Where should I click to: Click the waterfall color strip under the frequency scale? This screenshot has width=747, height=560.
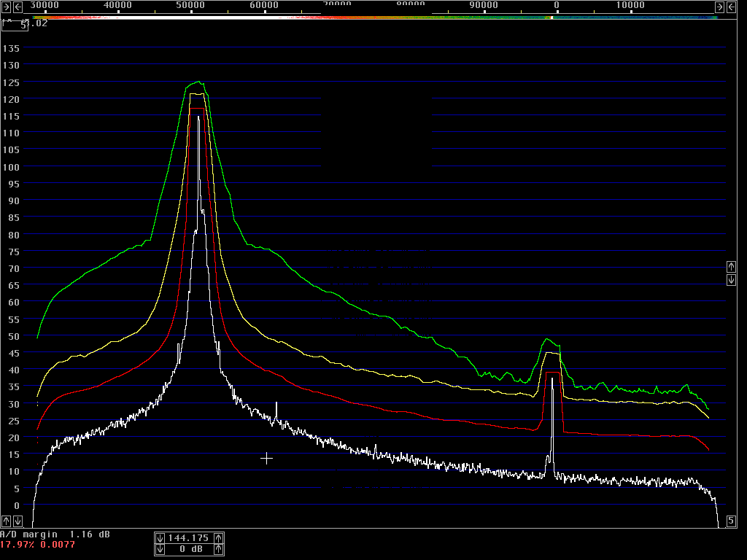click(x=375, y=17)
